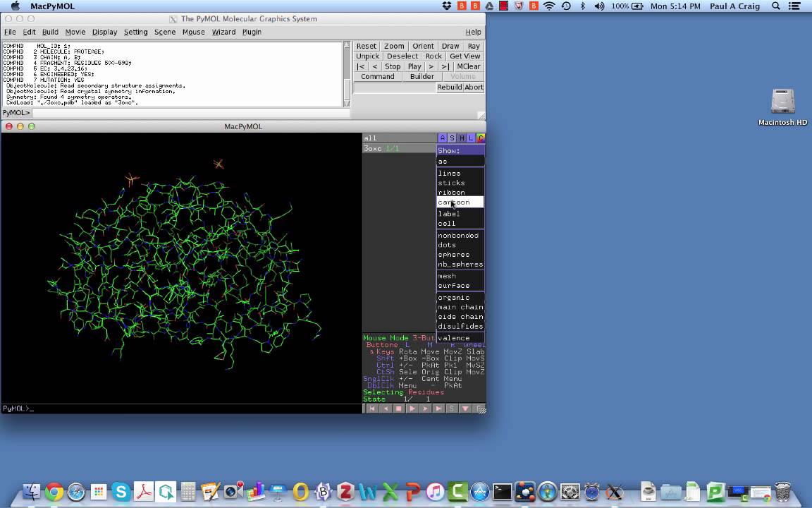Choose 'cell' in the Show menu
This screenshot has height=508, width=812.
click(460, 224)
